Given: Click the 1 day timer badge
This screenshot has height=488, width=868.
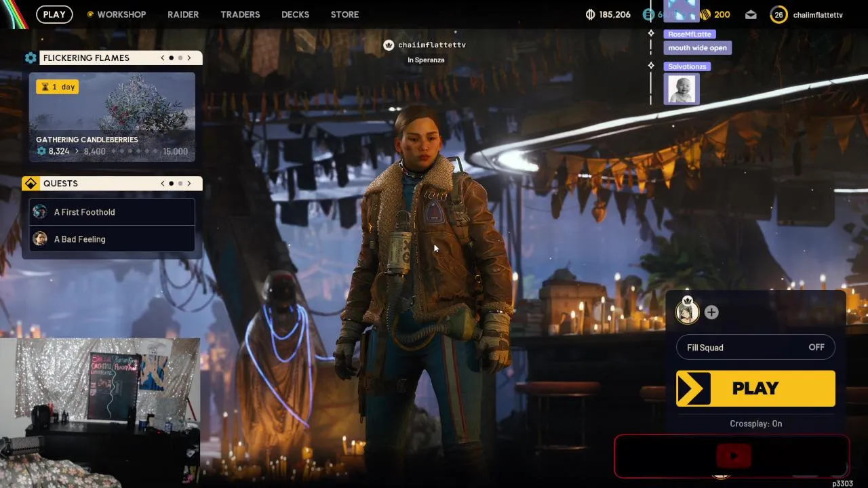Looking at the screenshot, I should [57, 87].
